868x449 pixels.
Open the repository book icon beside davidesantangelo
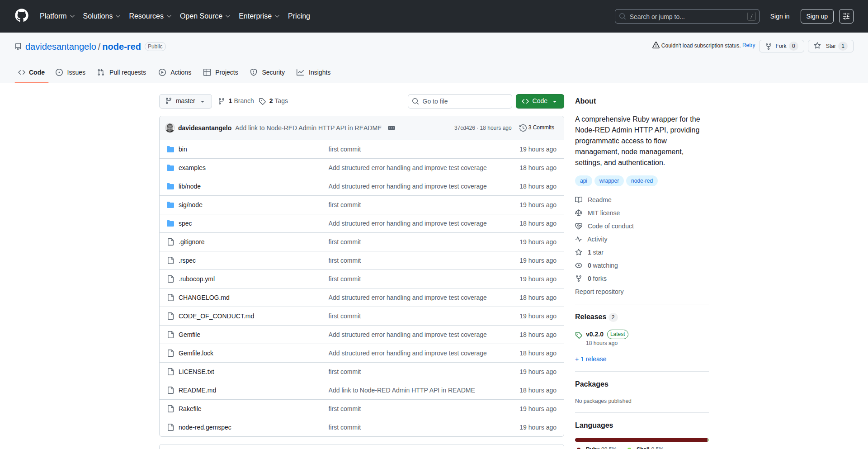coord(18,46)
